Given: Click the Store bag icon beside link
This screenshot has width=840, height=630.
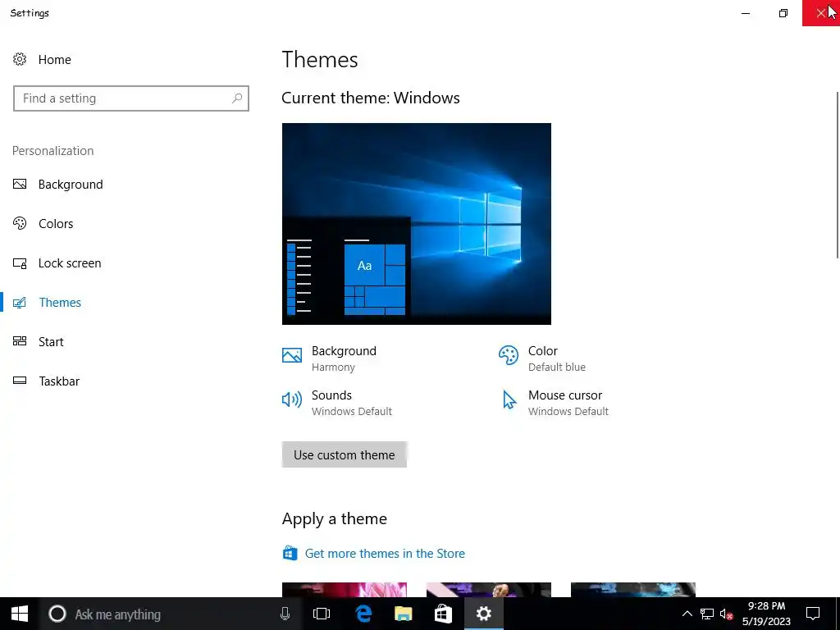Looking at the screenshot, I should click(x=290, y=553).
